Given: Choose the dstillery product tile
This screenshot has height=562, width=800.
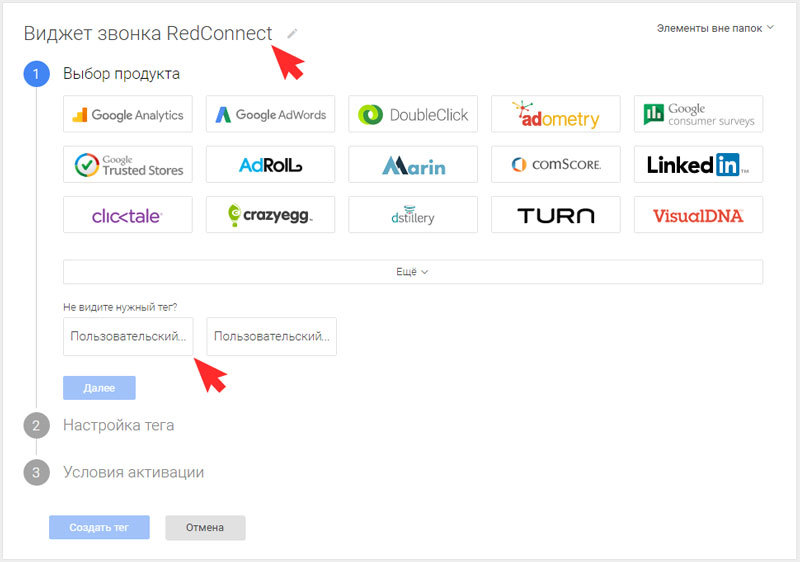Looking at the screenshot, I should click(x=413, y=215).
